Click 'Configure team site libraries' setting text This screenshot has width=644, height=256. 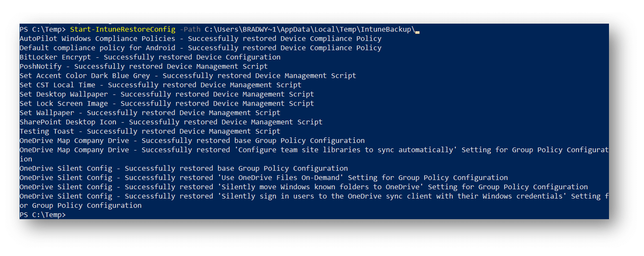pos(344,150)
